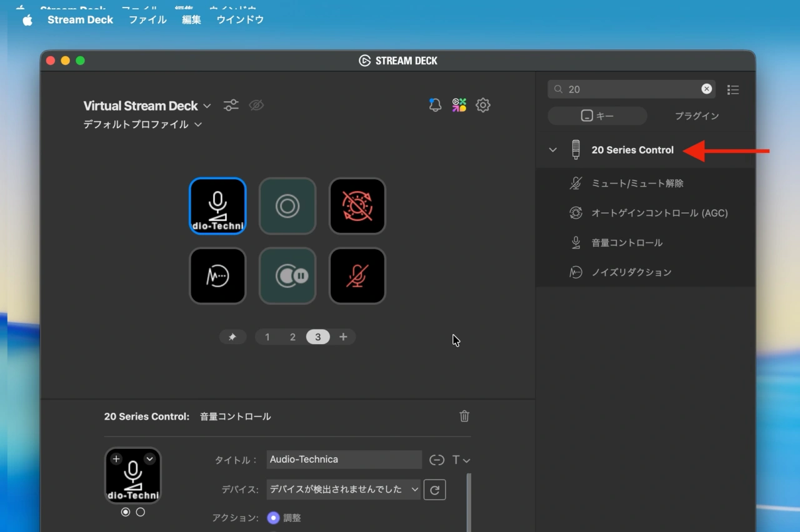Open device settings sliders icon
This screenshot has width=800, height=532.
click(x=231, y=106)
